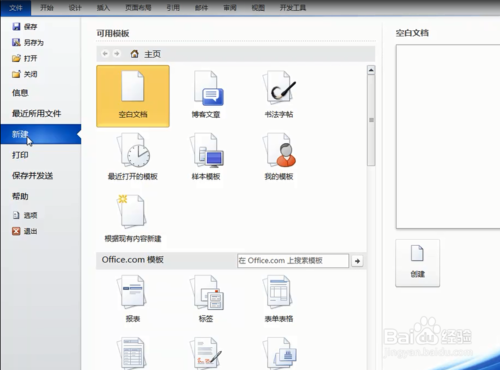Switch to the 页面布局 page layout tab
The image size is (500, 370).
point(138,8)
